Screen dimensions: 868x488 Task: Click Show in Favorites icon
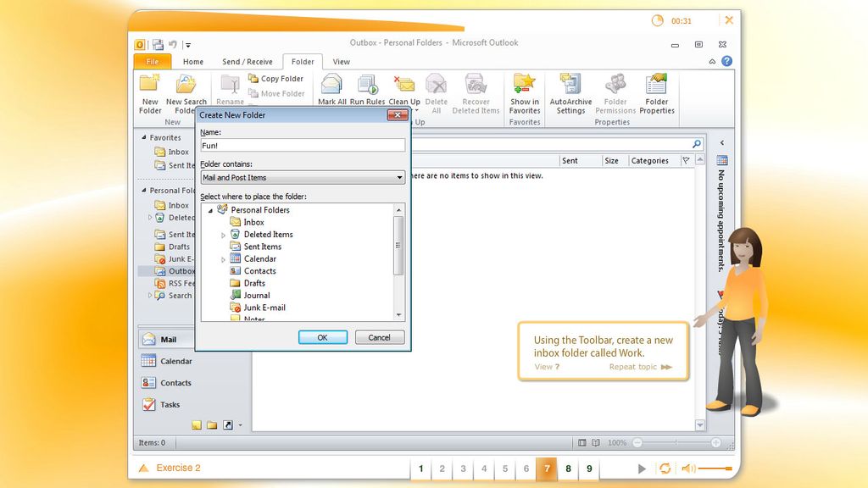524,93
